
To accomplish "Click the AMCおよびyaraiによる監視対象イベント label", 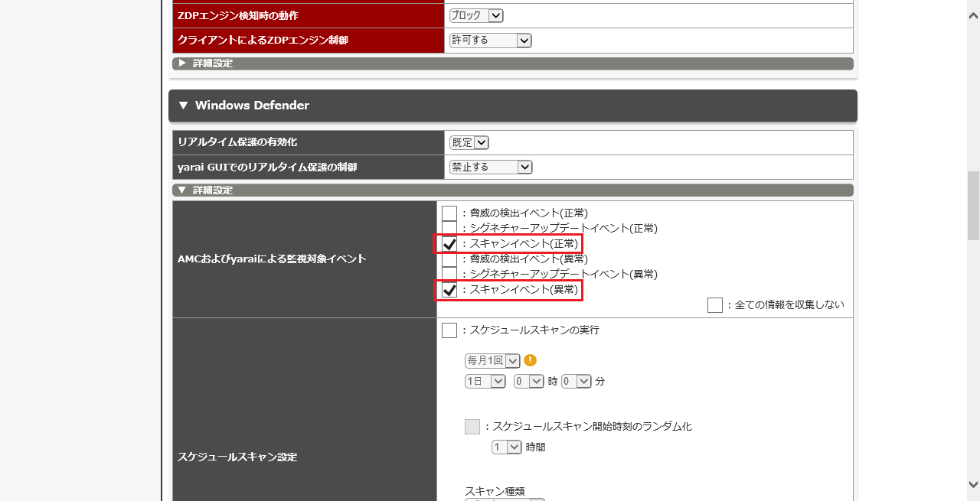I will click(x=272, y=259).
